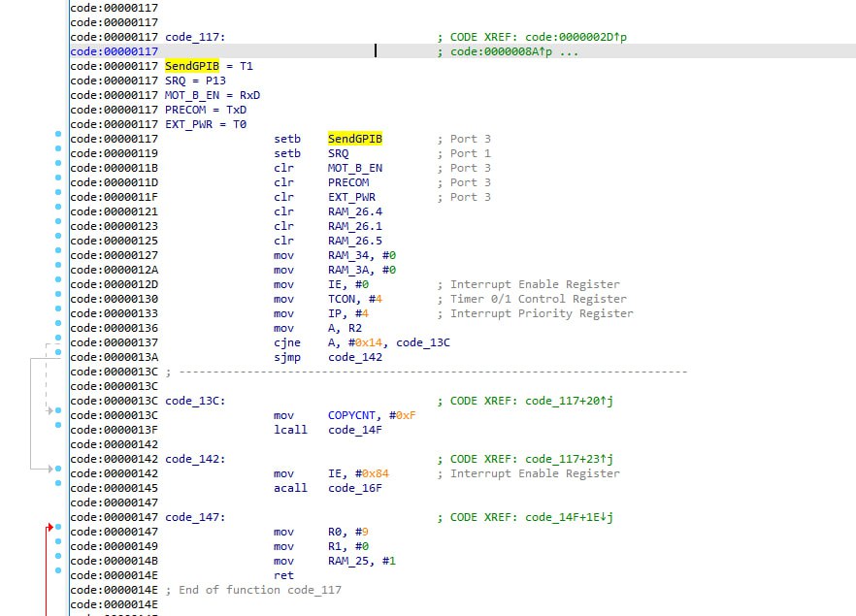
Task: Click the highlighted SendGPIB operand in the setb instruction
Action: (x=354, y=139)
